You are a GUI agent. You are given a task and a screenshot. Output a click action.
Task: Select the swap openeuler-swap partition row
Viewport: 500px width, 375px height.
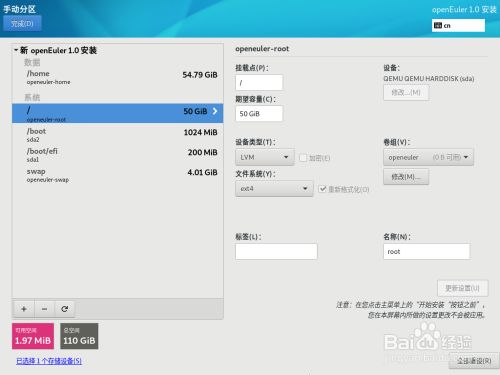pos(118,175)
